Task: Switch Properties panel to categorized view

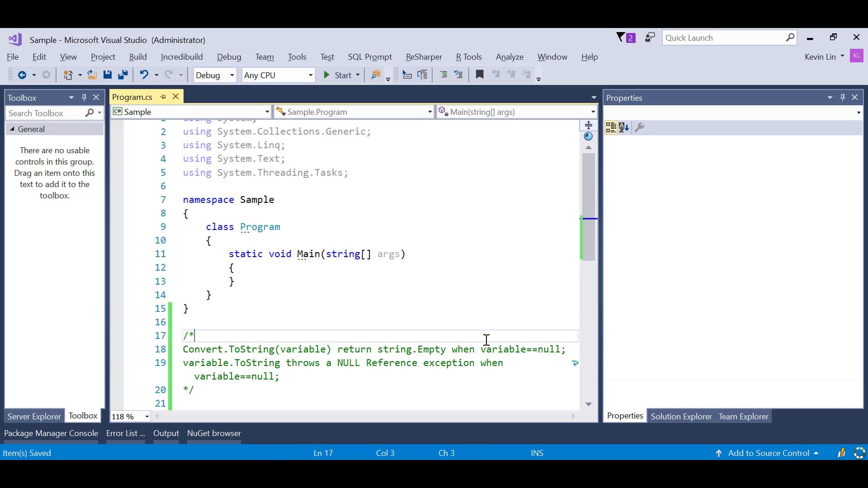Action: (611, 127)
